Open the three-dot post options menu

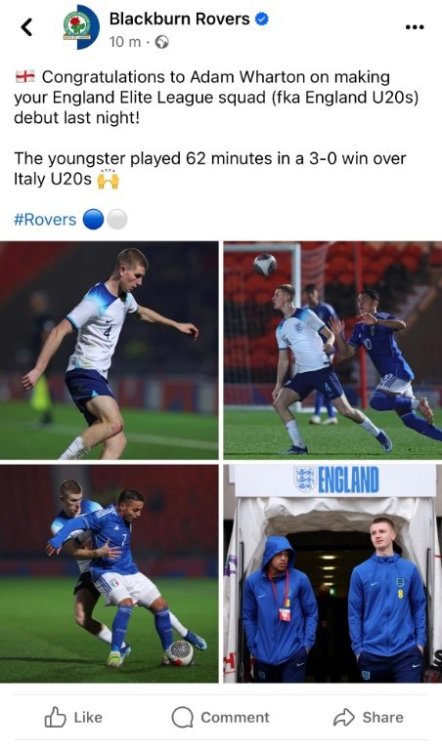pyautogui.click(x=414, y=27)
